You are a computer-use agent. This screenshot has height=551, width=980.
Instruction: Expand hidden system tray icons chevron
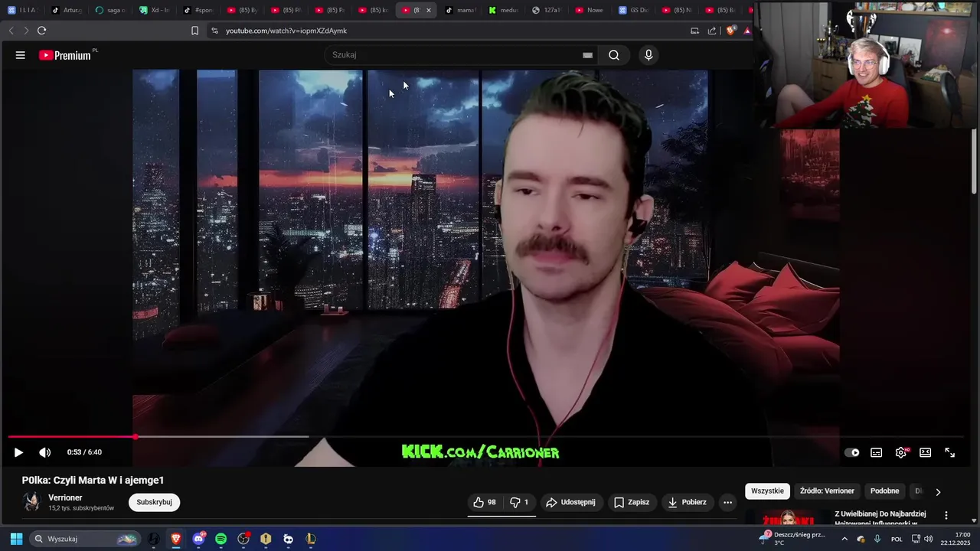click(844, 539)
